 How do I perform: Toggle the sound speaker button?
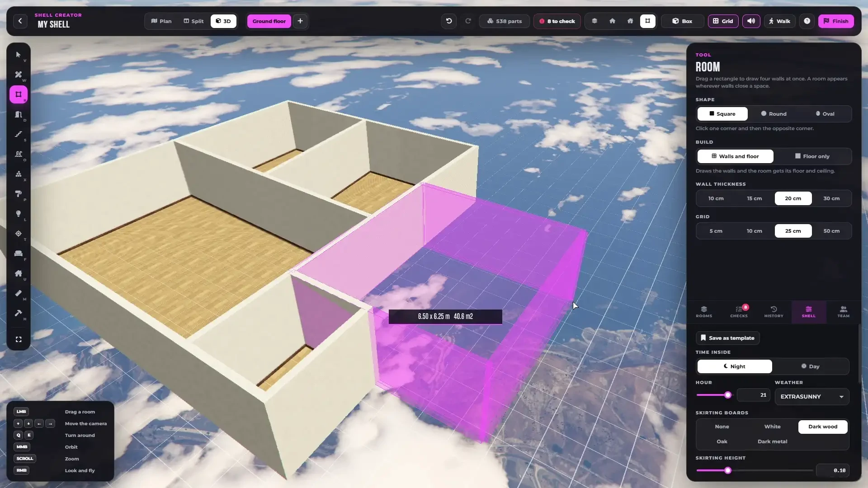coord(751,21)
